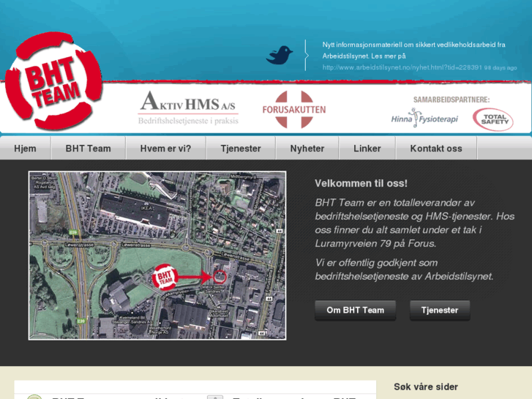Go to the Hjem menu item
This screenshot has width=532, height=399.
(x=25, y=149)
